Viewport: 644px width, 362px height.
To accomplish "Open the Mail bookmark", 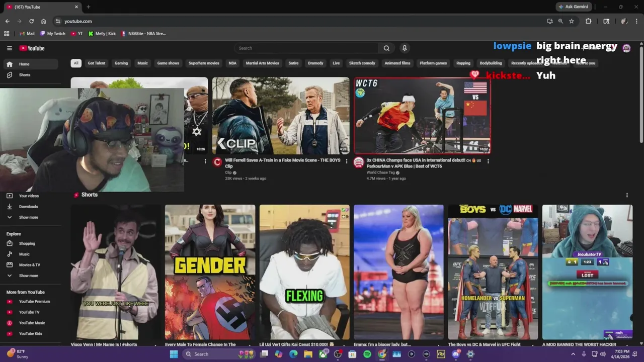I will tap(27, 34).
